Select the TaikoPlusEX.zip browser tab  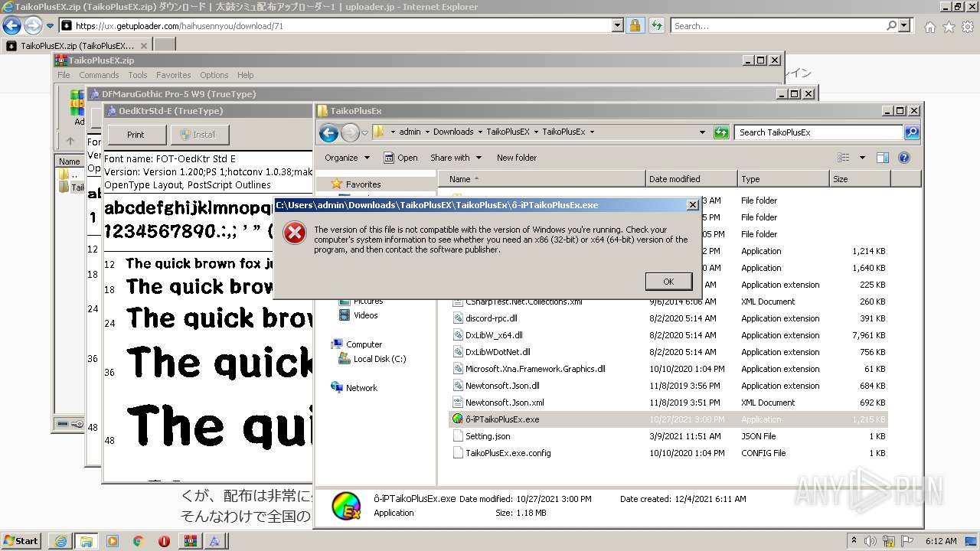point(77,45)
